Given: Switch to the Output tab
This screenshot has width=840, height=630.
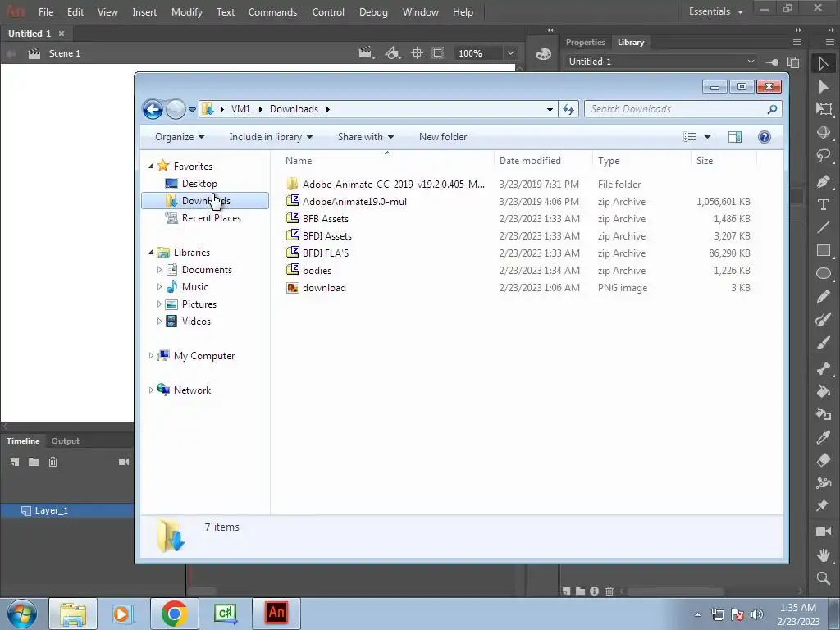Looking at the screenshot, I should pos(66,441).
